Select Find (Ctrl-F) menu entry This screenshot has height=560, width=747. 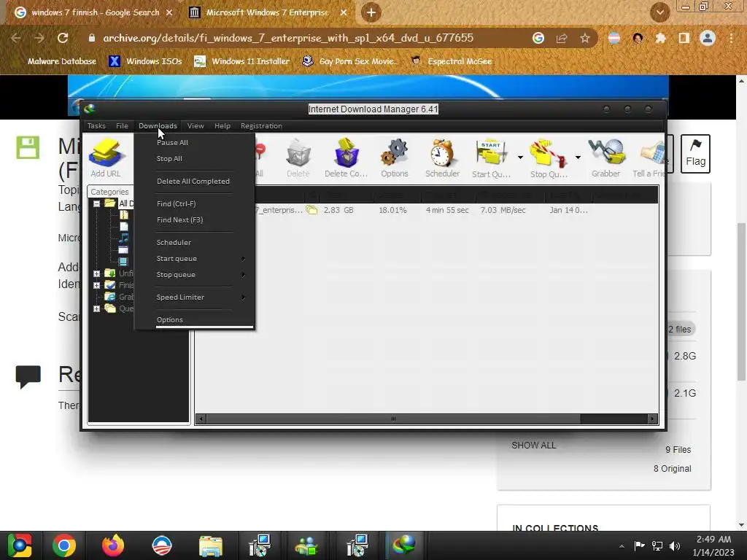(194, 203)
